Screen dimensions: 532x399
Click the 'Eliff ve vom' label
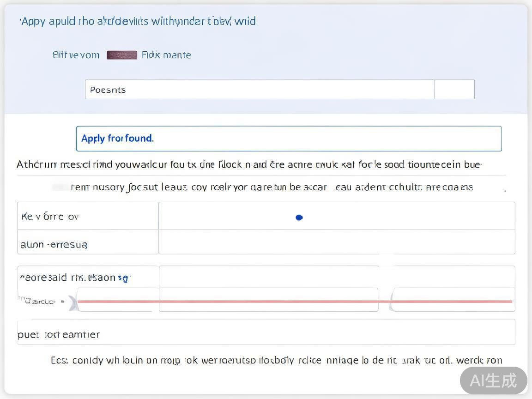tap(76, 55)
